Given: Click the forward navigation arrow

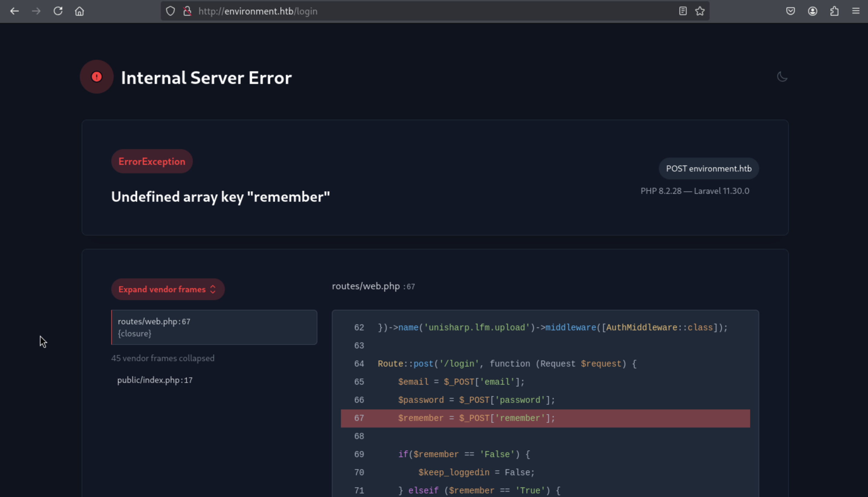Looking at the screenshot, I should point(36,11).
